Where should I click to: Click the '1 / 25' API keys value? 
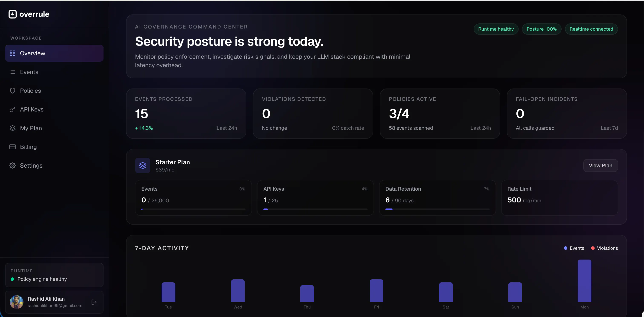tap(270, 200)
